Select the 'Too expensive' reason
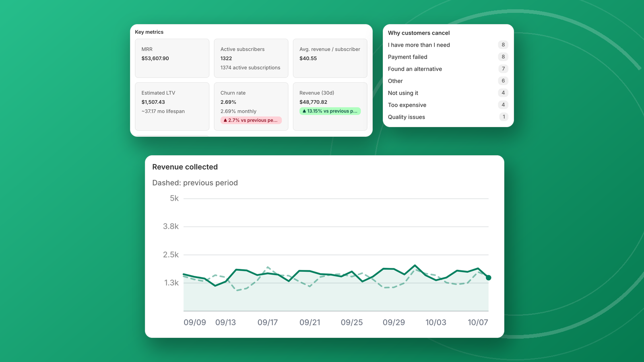 [407, 105]
